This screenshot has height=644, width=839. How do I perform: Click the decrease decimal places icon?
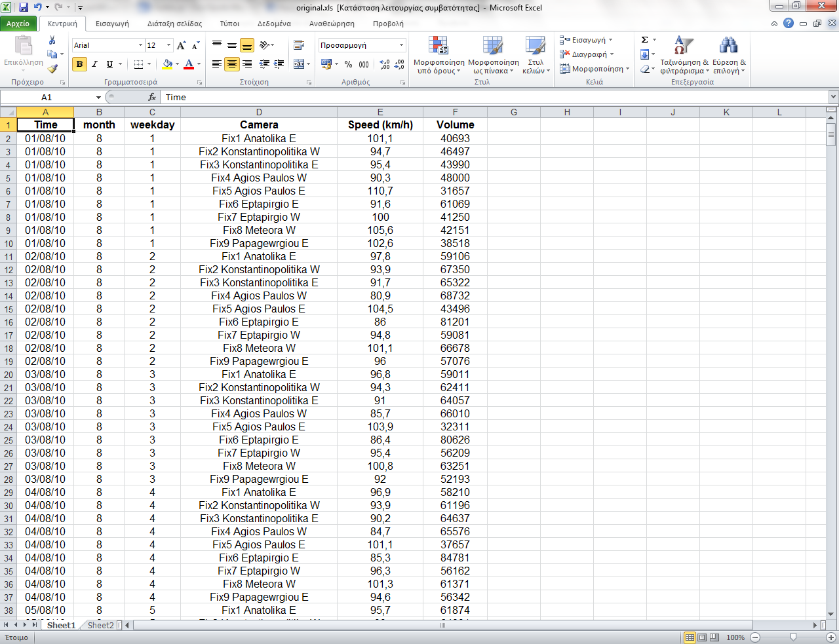[399, 64]
